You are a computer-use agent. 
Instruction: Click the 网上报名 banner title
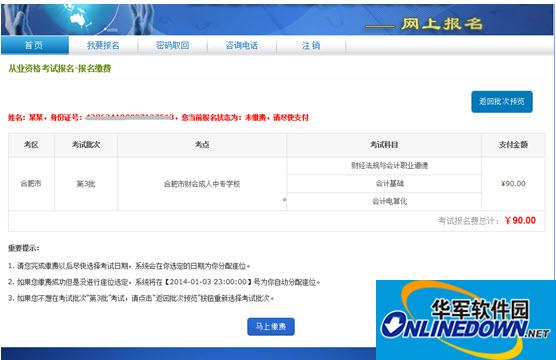click(442, 24)
